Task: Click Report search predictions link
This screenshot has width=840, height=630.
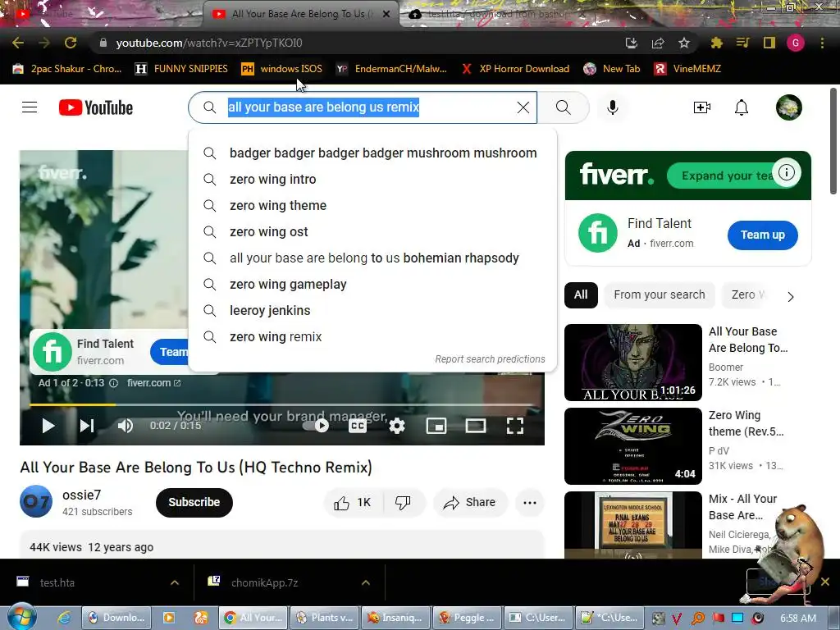Action: 490,359
